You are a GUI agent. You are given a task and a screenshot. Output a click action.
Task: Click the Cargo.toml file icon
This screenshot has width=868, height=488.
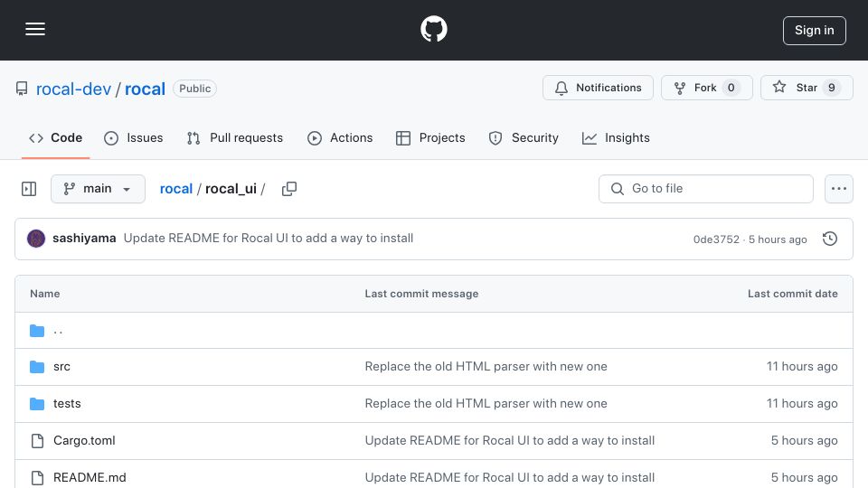click(37, 441)
